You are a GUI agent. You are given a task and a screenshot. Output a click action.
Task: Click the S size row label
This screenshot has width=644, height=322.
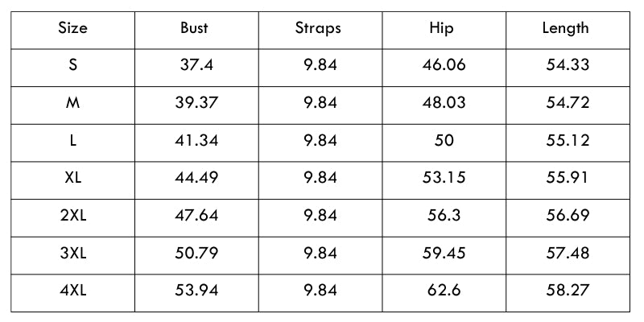click(x=72, y=65)
